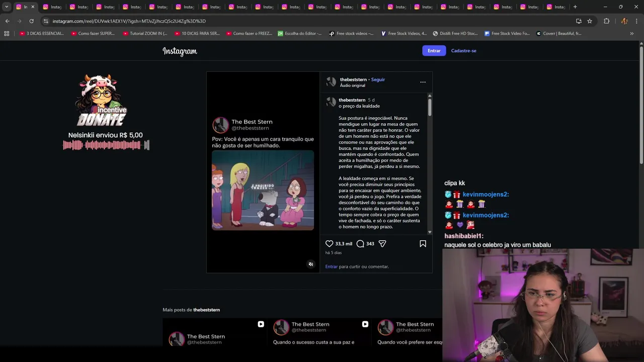Open the 'Free Stock Video Fo...' bookmark
Screen dimensions: 644x362
[507, 34]
